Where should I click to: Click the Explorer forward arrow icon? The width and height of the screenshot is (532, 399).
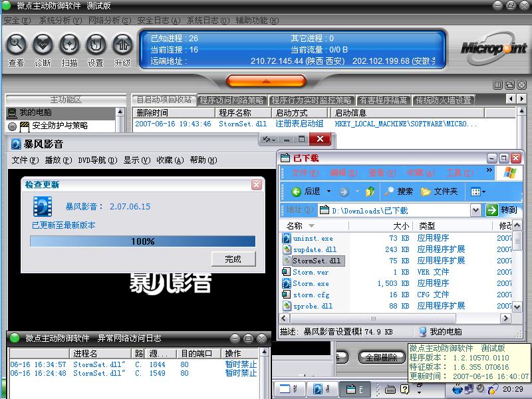pos(344,192)
